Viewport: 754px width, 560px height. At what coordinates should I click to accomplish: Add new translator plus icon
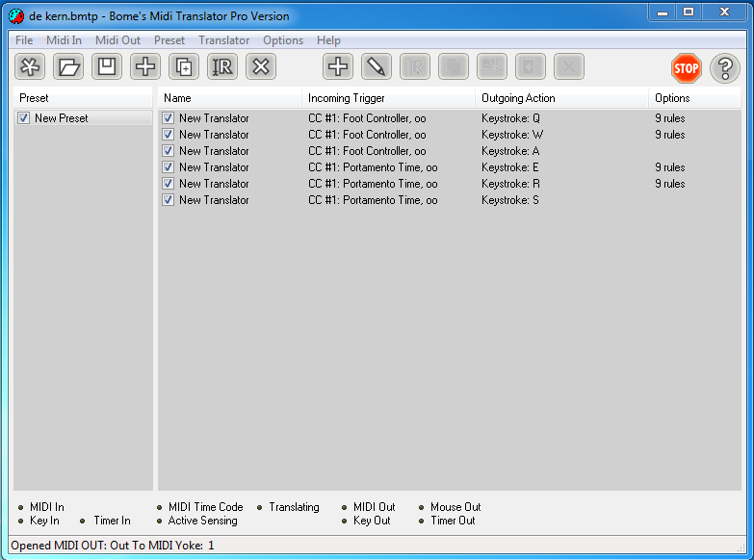(338, 66)
